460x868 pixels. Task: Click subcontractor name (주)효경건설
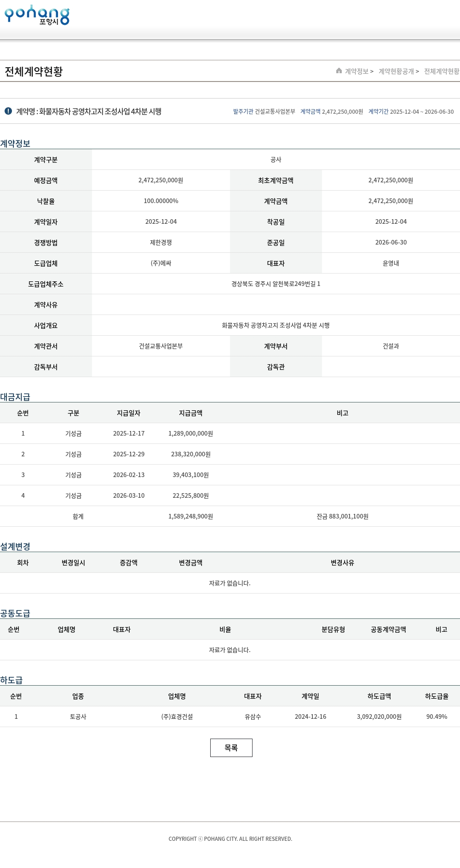pos(177,717)
